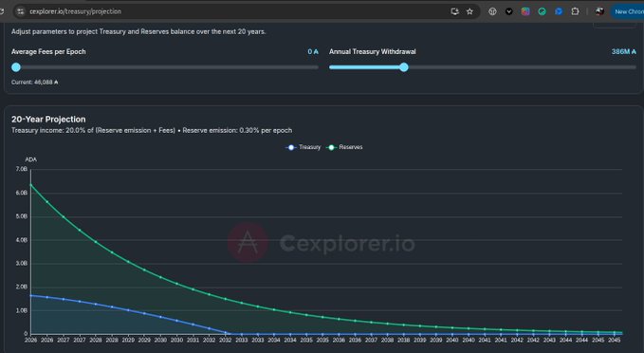Bookmark this page with the star icon
Screen dimensions: 644x353
pos(469,11)
